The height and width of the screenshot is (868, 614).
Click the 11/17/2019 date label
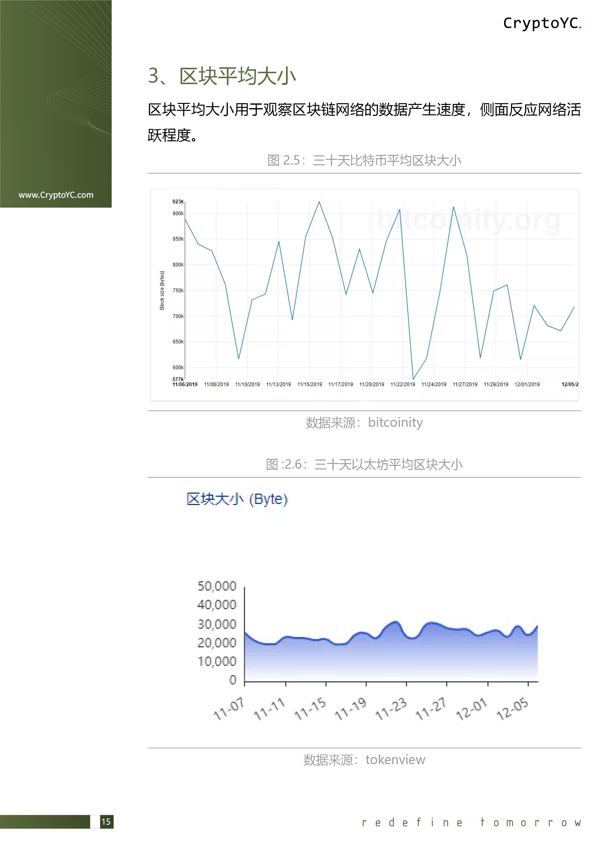[340, 385]
